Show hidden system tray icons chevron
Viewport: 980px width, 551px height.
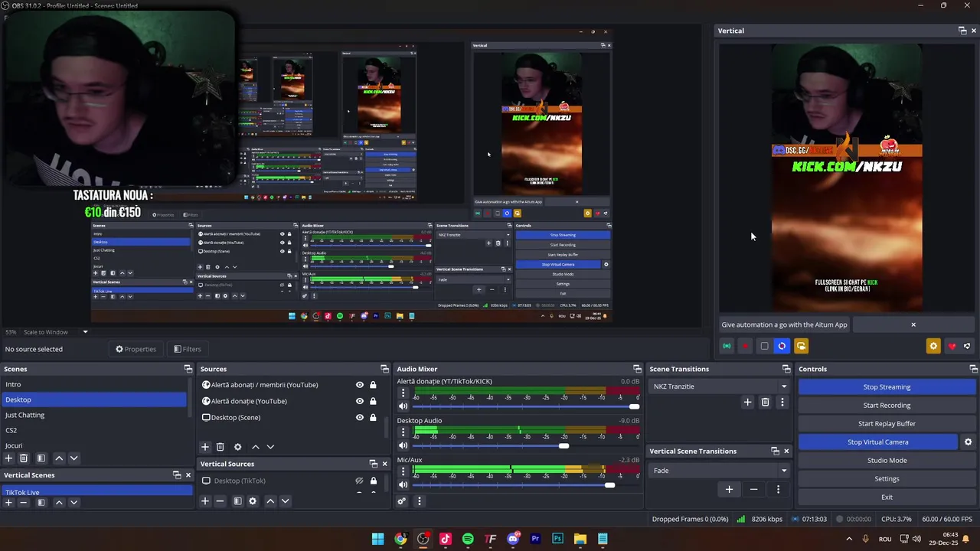pyautogui.click(x=849, y=539)
